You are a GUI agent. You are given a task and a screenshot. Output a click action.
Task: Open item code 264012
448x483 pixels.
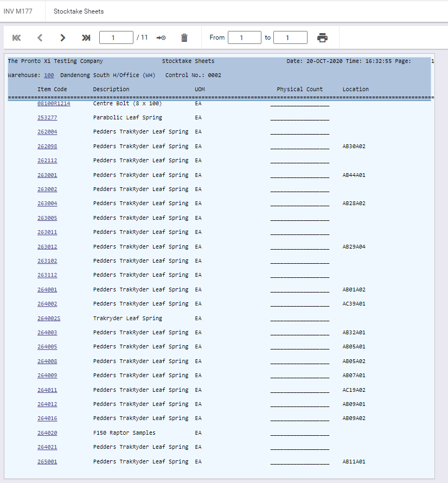pyautogui.click(x=47, y=404)
